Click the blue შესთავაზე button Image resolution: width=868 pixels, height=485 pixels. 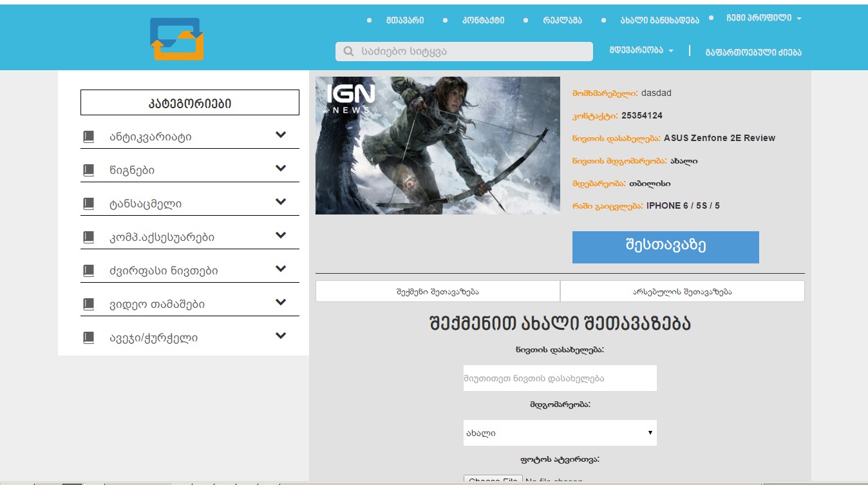(666, 247)
